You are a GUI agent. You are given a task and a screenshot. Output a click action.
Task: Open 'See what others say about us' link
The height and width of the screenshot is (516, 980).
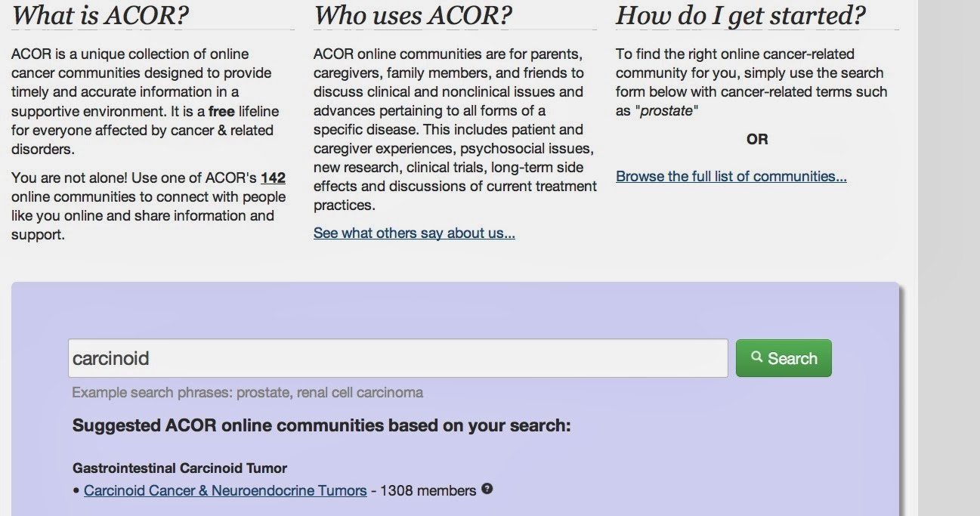point(414,233)
